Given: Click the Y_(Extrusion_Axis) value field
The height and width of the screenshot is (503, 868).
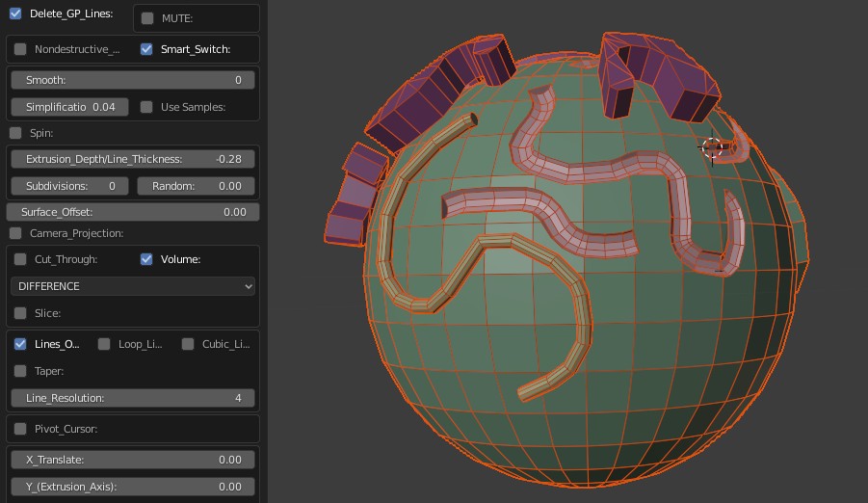Looking at the screenshot, I should click(133, 487).
